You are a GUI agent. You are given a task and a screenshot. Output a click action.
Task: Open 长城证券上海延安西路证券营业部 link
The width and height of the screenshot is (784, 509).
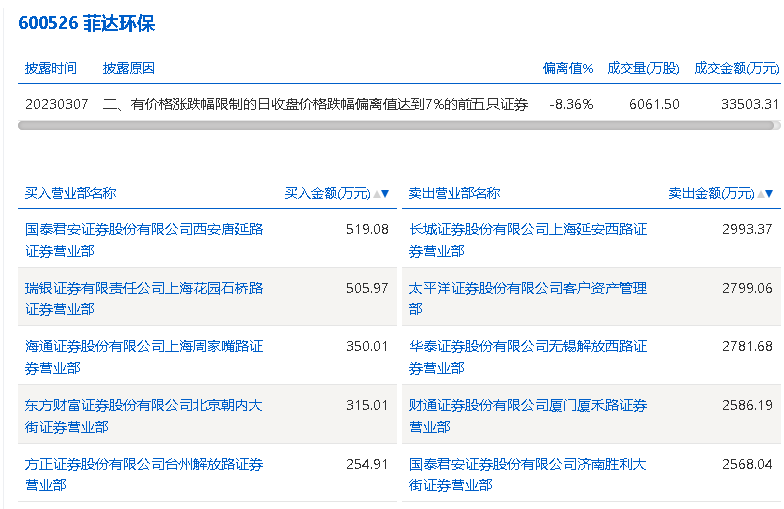point(528,240)
